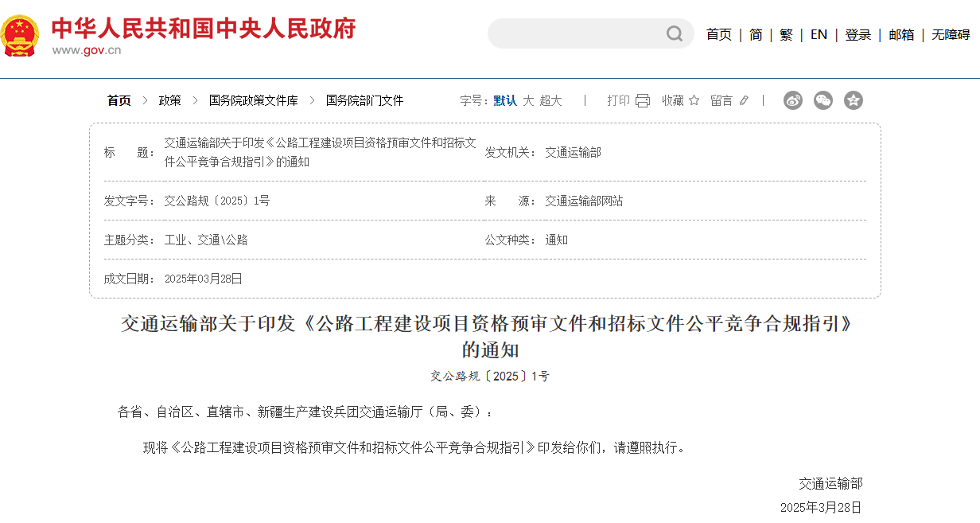This screenshot has height=523, width=980.
Task: Open the 邮箱 mailbox link
Action: click(x=900, y=35)
